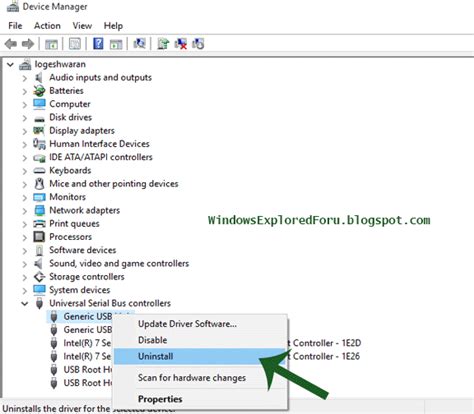
Task: Select the Disk drives tree label
Action: tap(70, 117)
